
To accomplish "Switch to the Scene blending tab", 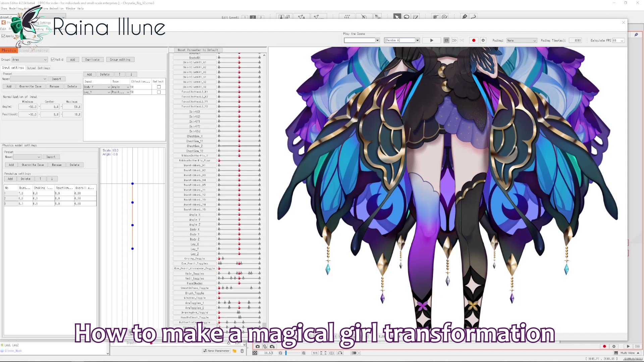I will 33,51.
